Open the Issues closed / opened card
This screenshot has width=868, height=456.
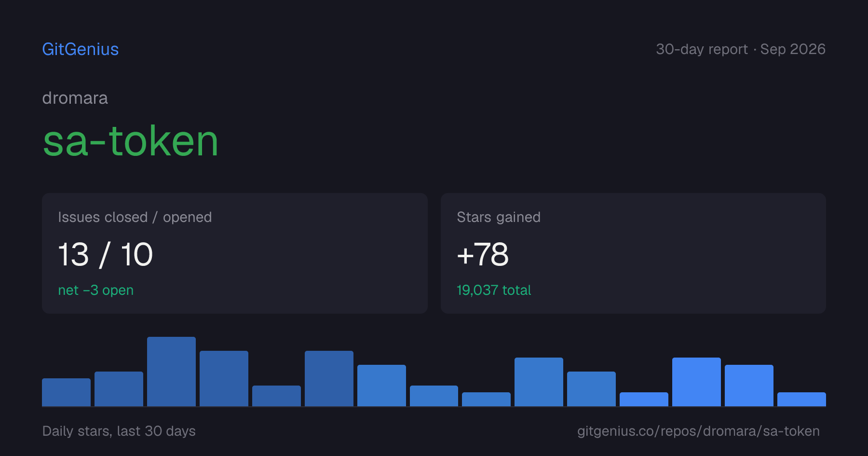pos(235,253)
